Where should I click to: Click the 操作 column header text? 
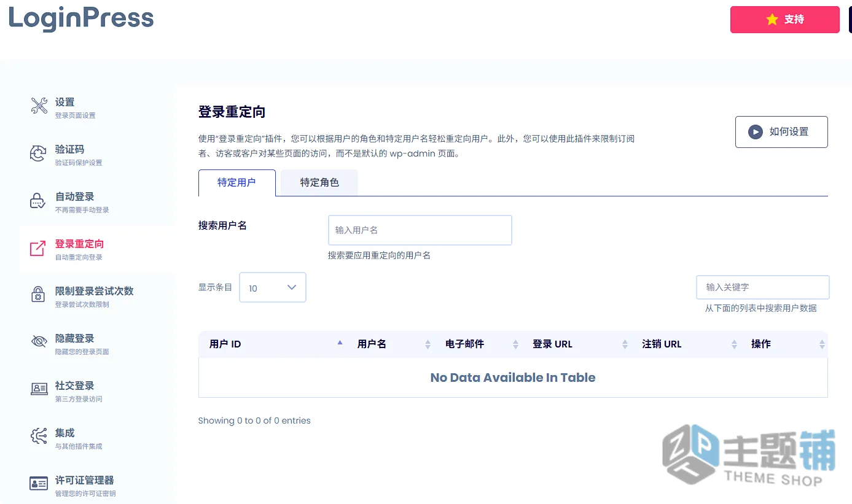click(760, 344)
